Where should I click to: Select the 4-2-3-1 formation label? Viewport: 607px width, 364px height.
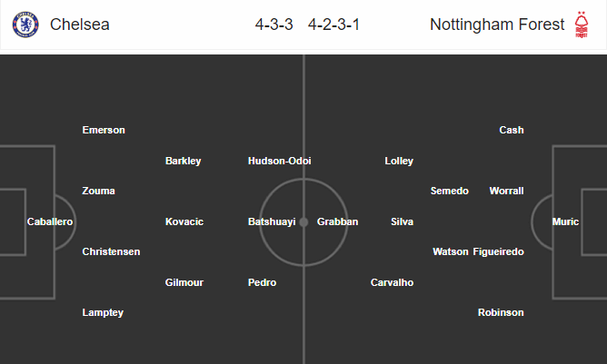333,25
